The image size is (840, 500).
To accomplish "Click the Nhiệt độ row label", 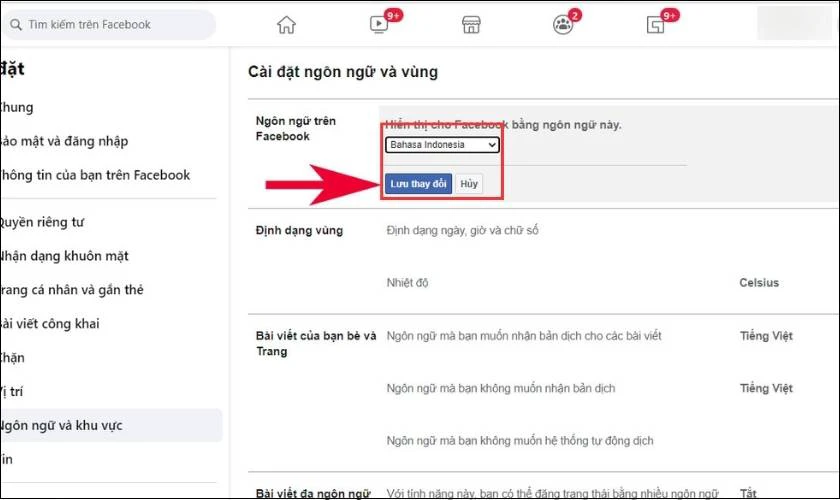I will click(x=407, y=282).
